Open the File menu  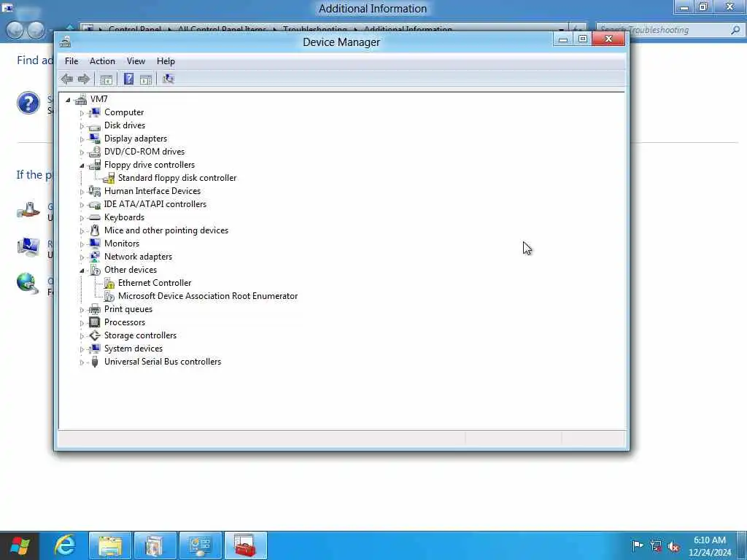(x=71, y=61)
